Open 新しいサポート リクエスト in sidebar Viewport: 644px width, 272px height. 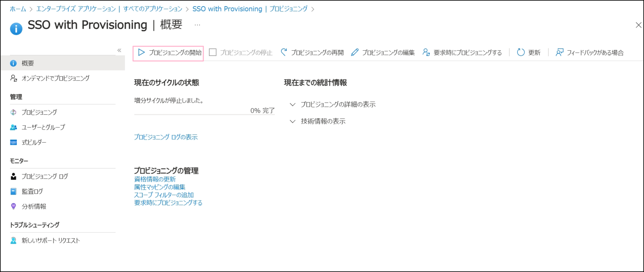(x=51, y=241)
